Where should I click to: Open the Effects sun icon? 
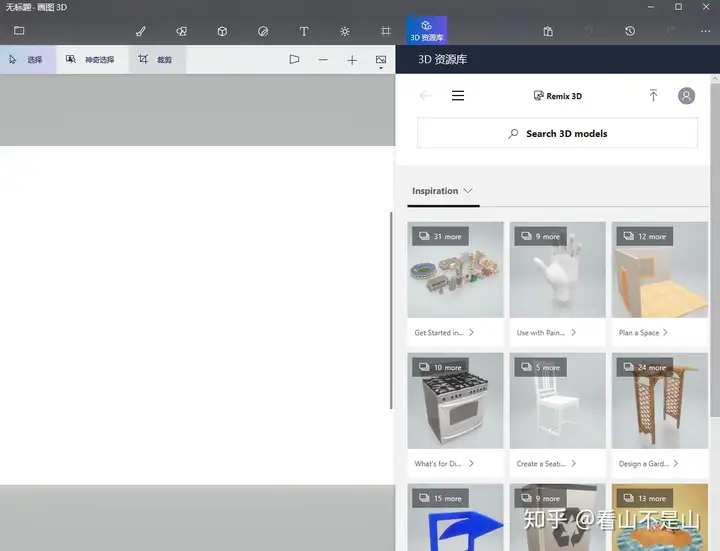345,31
